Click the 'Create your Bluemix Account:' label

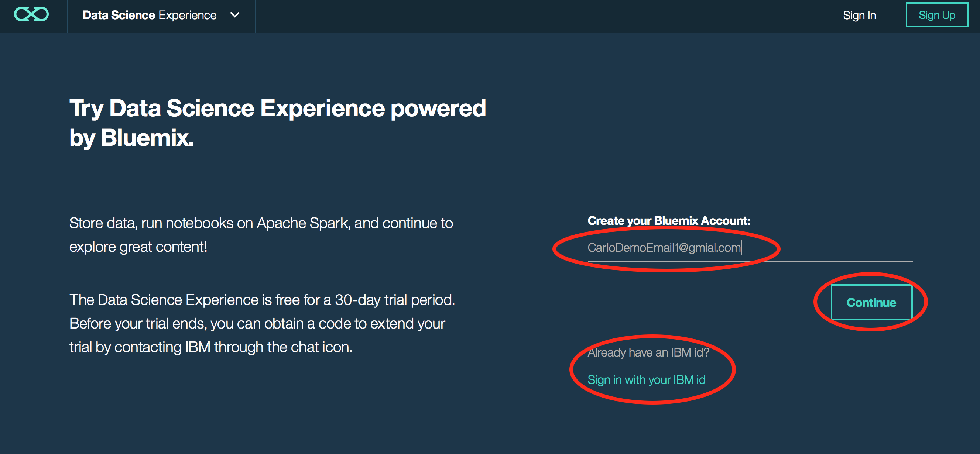(x=668, y=220)
